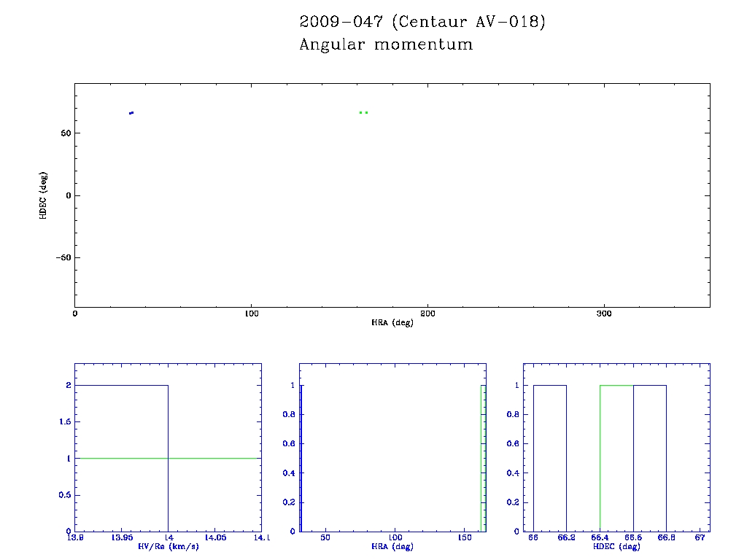Click the 'HDEC (deg)' vertical axis label of the top plot

coord(43,195)
